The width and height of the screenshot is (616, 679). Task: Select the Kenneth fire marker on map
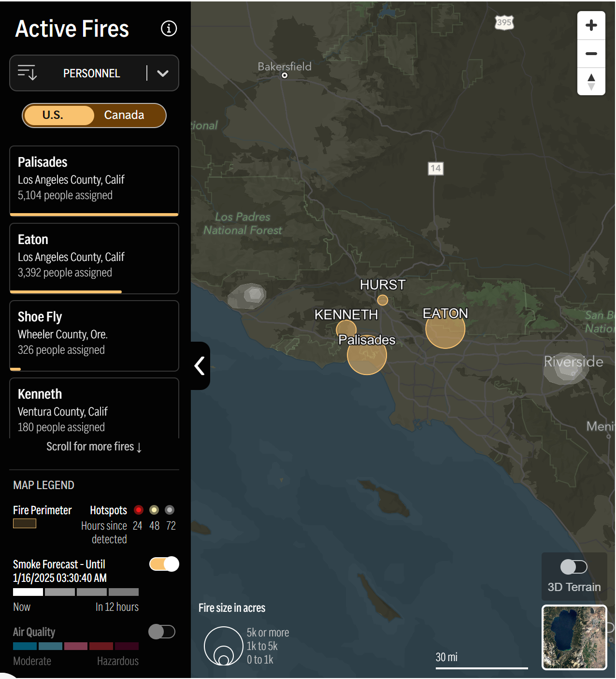click(345, 330)
